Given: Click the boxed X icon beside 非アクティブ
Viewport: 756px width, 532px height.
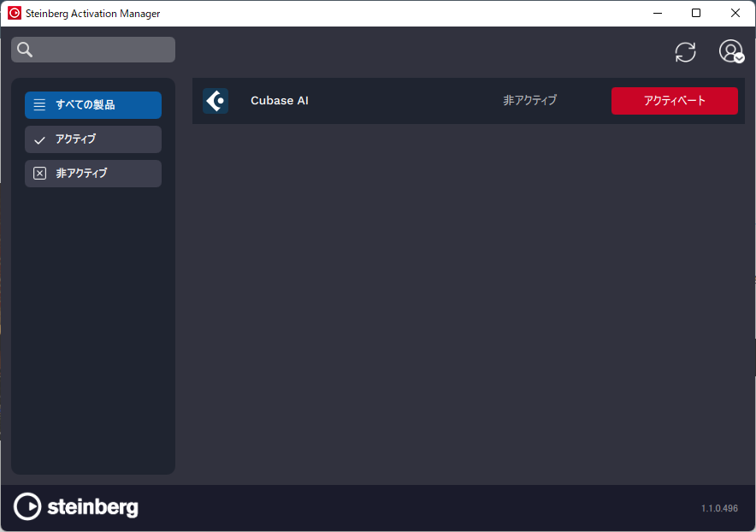Looking at the screenshot, I should point(39,174).
